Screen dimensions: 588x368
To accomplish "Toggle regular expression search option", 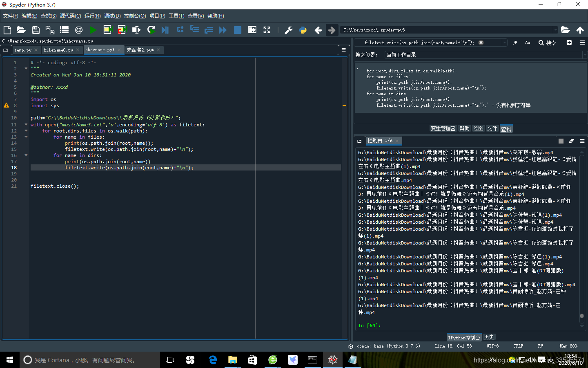I will tap(515, 43).
